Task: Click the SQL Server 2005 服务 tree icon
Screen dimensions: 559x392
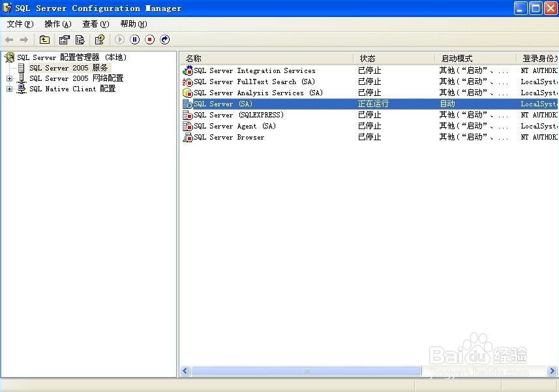Action: tap(22, 68)
